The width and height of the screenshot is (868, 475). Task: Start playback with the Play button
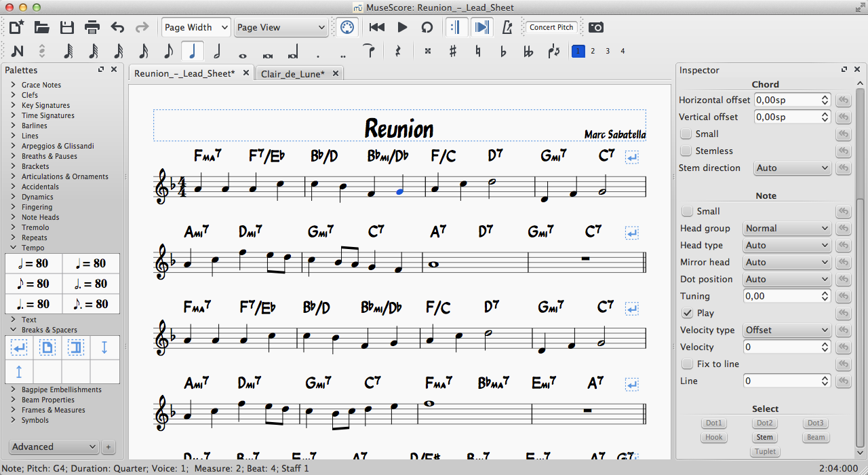(x=402, y=27)
